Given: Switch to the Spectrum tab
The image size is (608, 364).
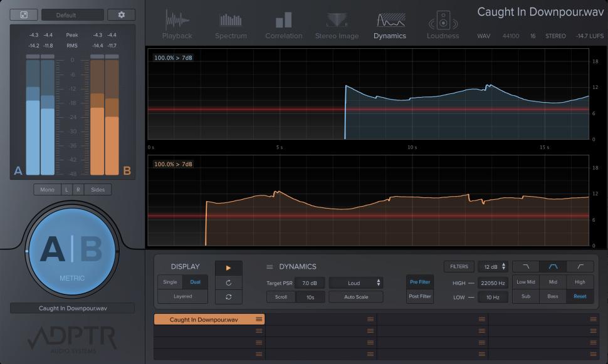Looking at the screenshot, I should click(x=231, y=25).
